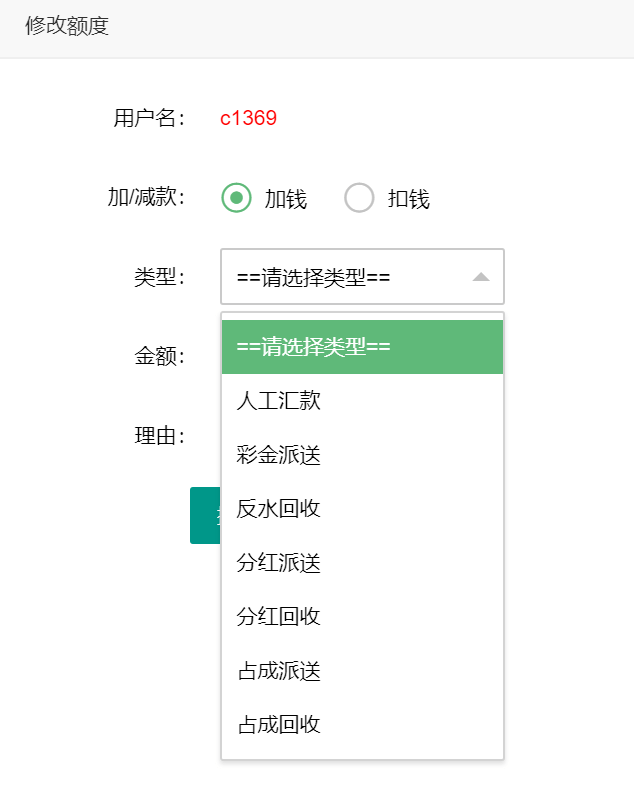Choose the highlighted green ==请选择类型== list option
The height and width of the screenshot is (797, 634).
coord(362,347)
